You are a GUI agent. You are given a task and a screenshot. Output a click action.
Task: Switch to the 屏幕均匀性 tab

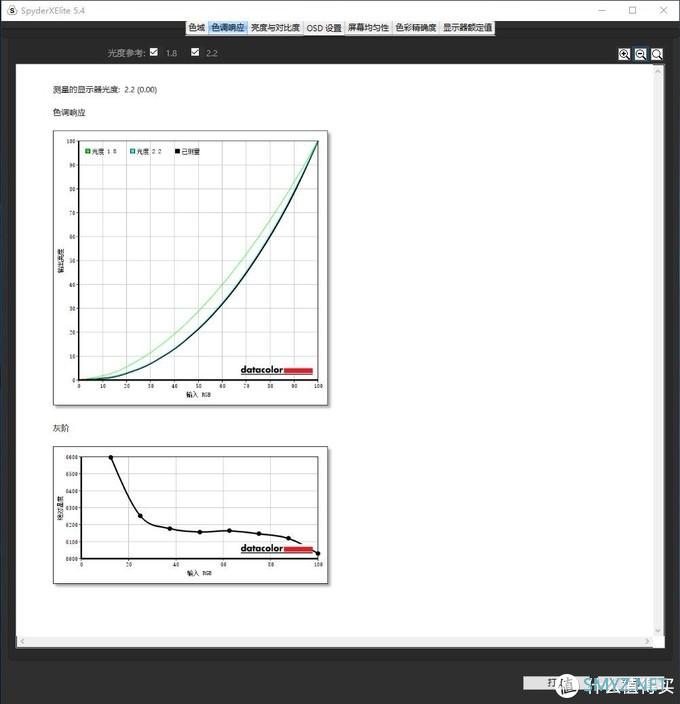coord(369,28)
